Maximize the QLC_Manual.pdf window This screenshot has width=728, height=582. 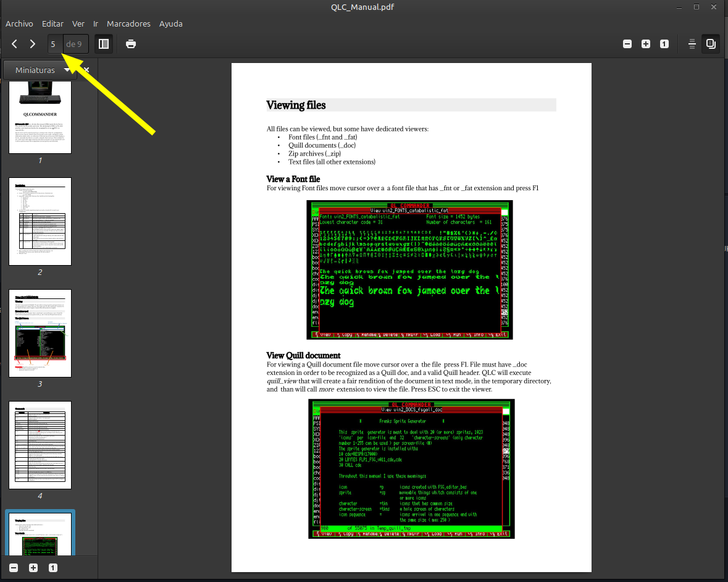[697, 7]
